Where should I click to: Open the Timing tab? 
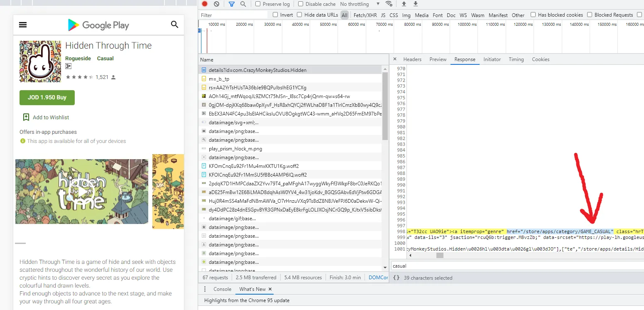click(x=516, y=59)
